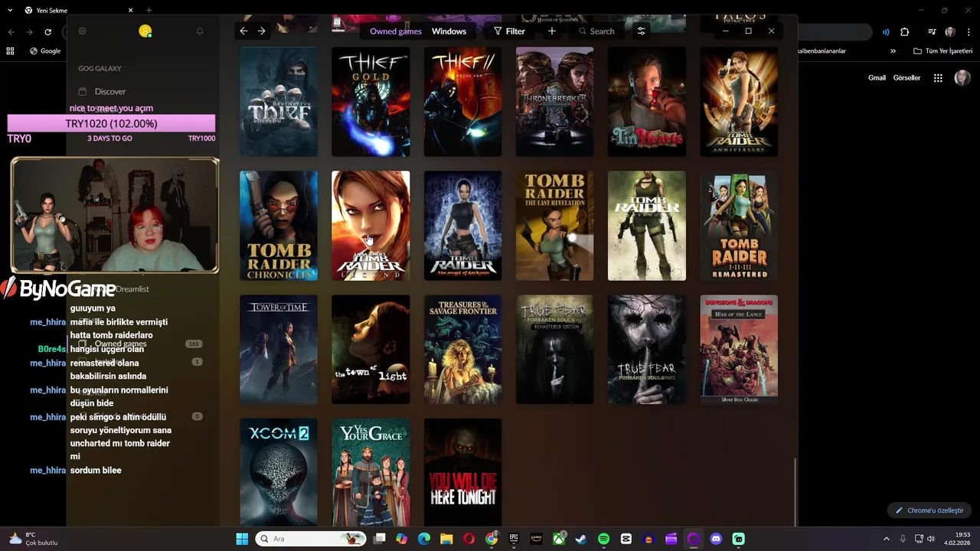
Task: Click the library Search field
Action: pyautogui.click(x=597, y=31)
